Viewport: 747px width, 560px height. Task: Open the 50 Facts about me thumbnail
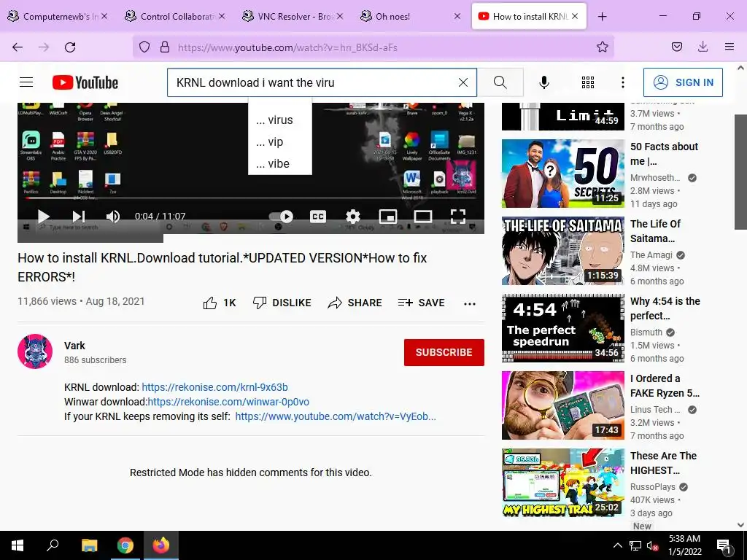click(562, 174)
